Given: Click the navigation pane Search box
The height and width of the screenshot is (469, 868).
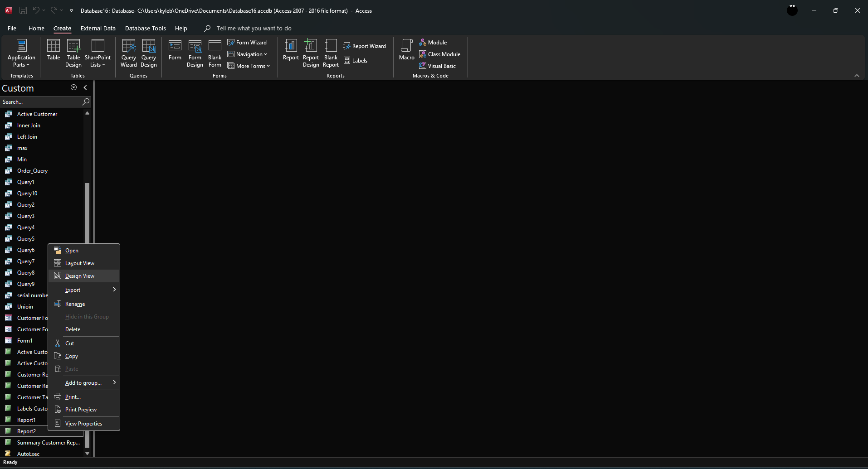Looking at the screenshot, I should coord(41,102).
